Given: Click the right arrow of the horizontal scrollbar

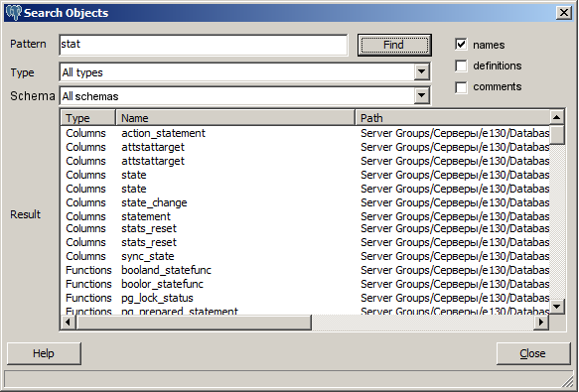Looking at the screenshot, I should 541,323.
